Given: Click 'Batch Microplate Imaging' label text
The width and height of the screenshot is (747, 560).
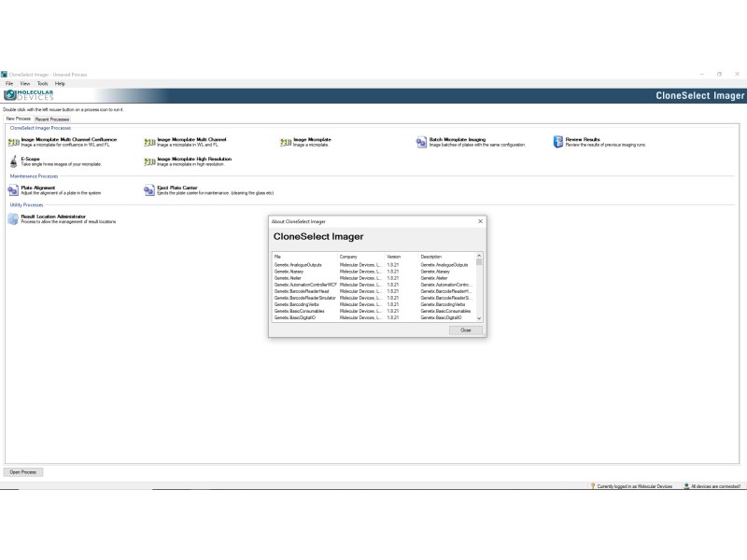Looking at the screenshot, I should pos(458,139).
